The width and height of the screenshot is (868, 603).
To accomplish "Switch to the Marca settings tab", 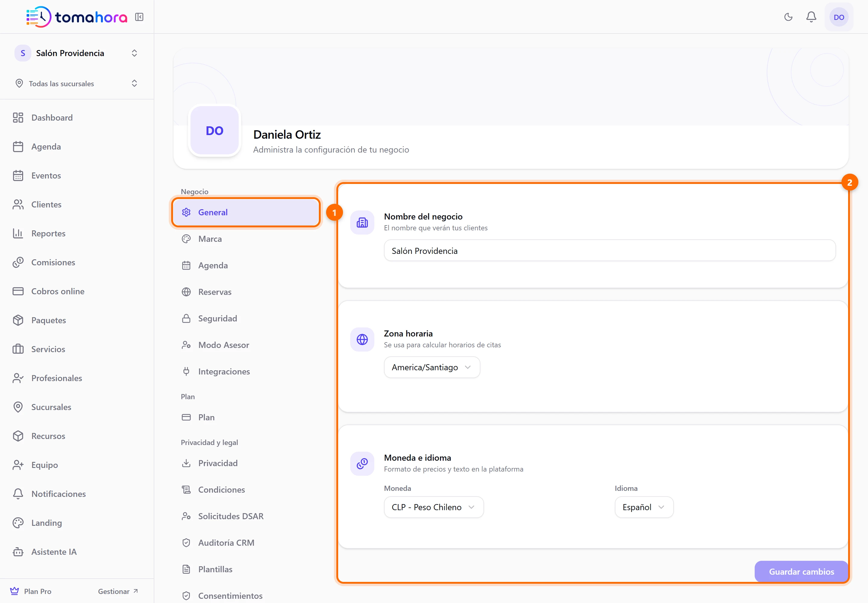I will (x=246, y=239).
